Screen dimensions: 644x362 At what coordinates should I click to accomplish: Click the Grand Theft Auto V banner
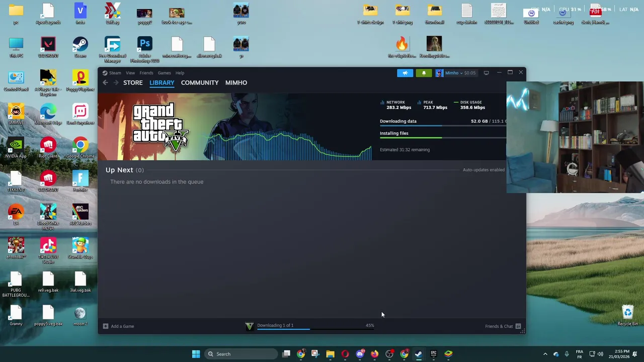coord(235,127)
